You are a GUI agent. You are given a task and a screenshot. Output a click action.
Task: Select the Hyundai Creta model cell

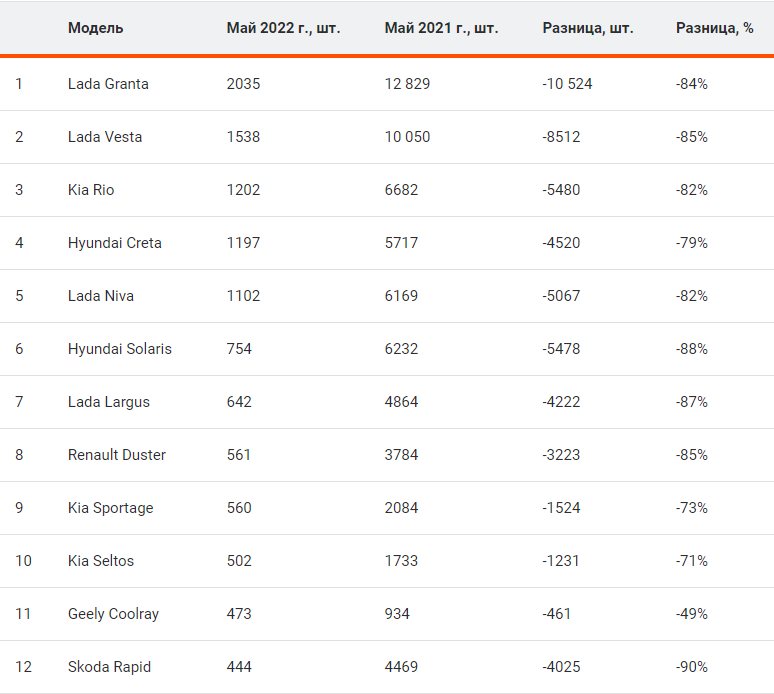tap(114, 243)
